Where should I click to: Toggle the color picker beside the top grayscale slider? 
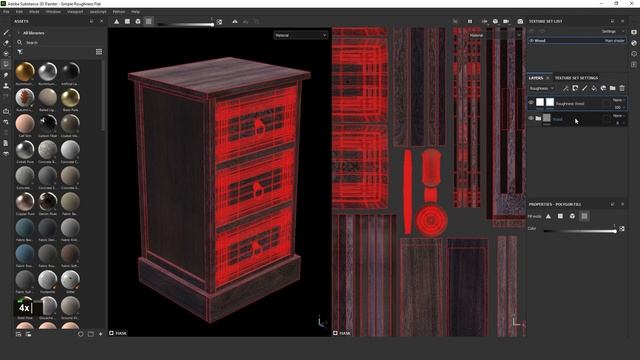coord(219,22)
